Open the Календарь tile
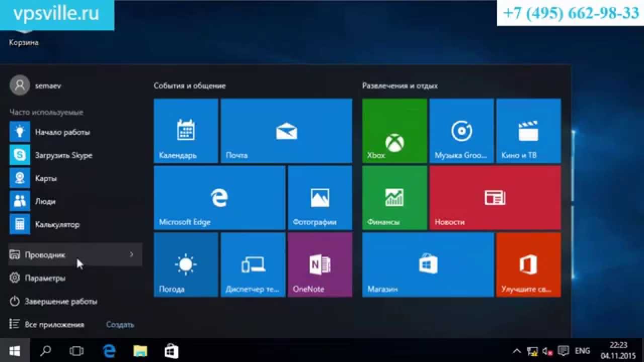This screenshot has width=644, height=362. click(x=186, y=131)
